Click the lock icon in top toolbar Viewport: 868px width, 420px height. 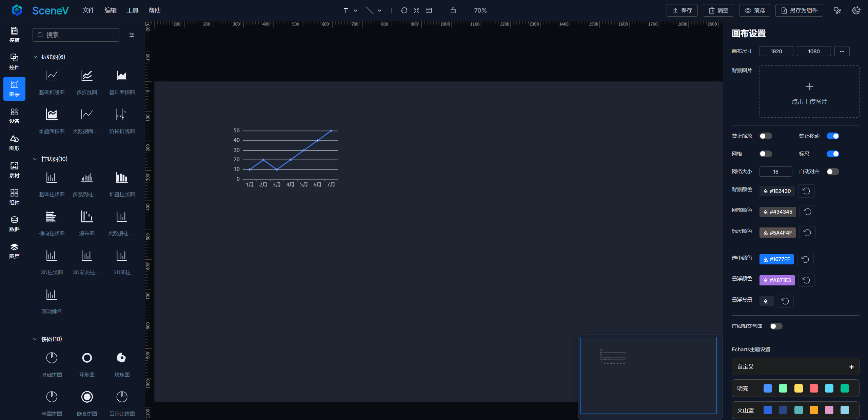click(x=453, y=11)
